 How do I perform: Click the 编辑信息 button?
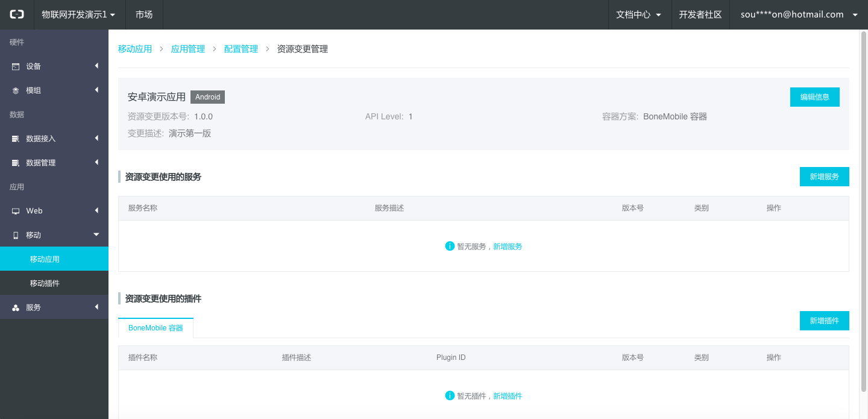(x=814, y=97)
